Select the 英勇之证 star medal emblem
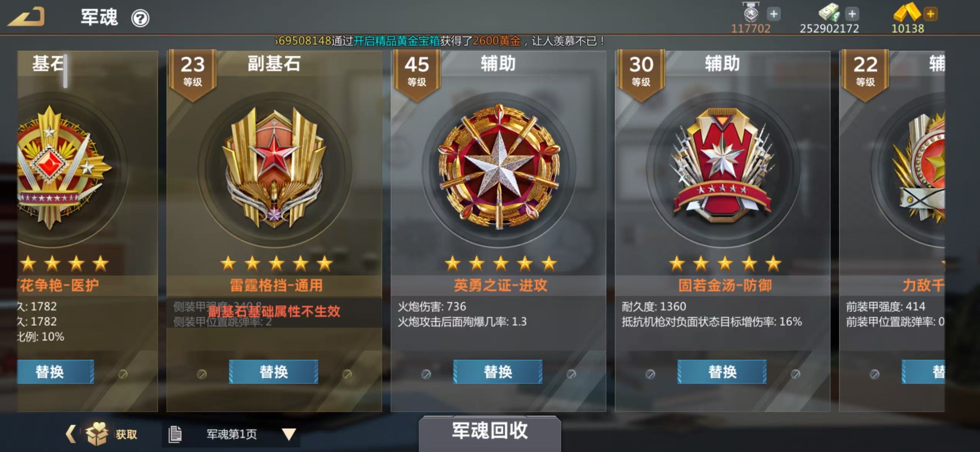 tap(498, 167)
